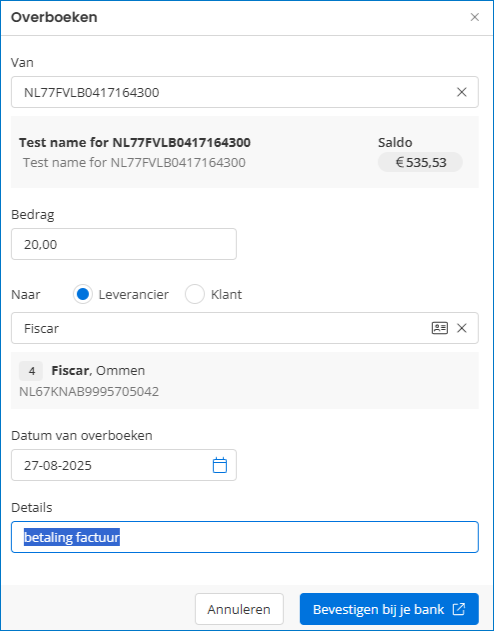
Task: Click the external link icon on Bevestigen button
Action: coord(459,609)
